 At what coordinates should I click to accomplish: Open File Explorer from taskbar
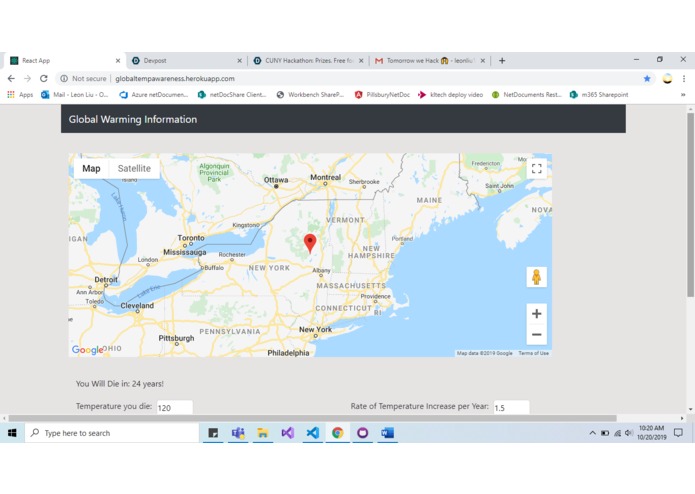click(263, 433)
